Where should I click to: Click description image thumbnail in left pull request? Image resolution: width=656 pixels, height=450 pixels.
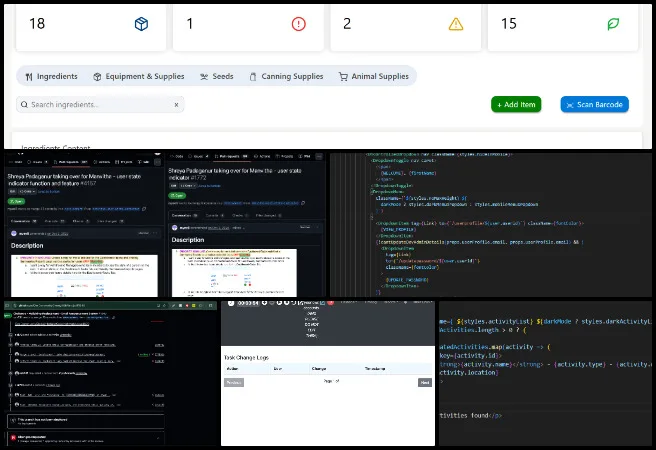tap(84, 276)
